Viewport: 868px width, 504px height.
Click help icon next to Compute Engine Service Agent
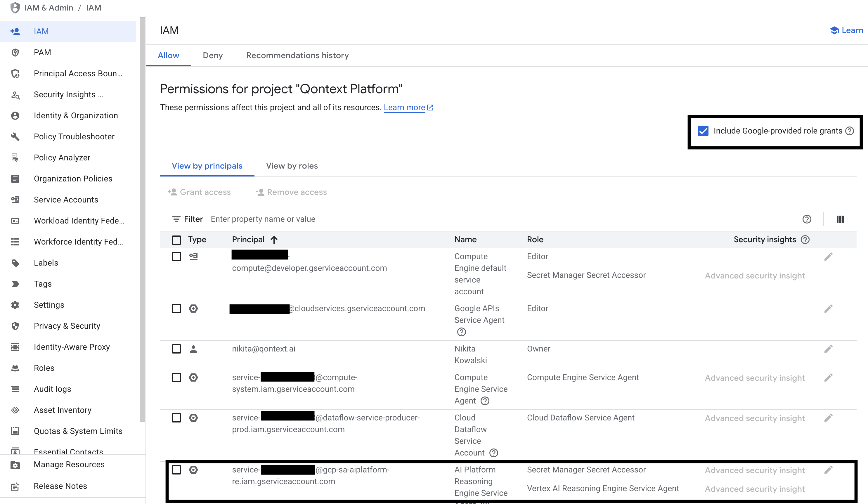485,401
